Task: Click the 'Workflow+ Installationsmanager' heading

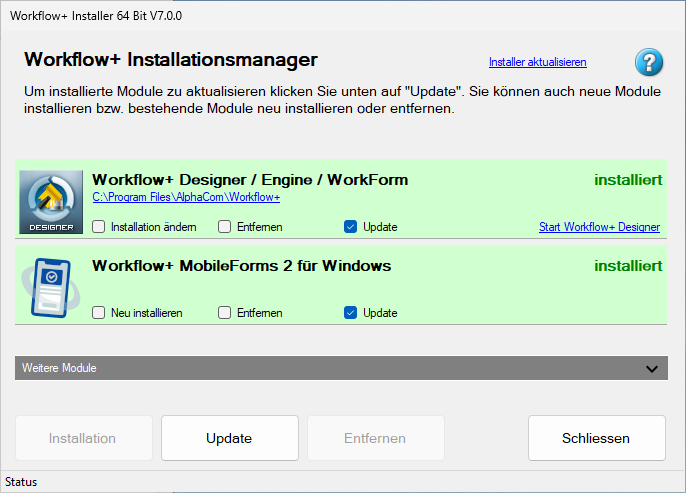Action: 171,59
